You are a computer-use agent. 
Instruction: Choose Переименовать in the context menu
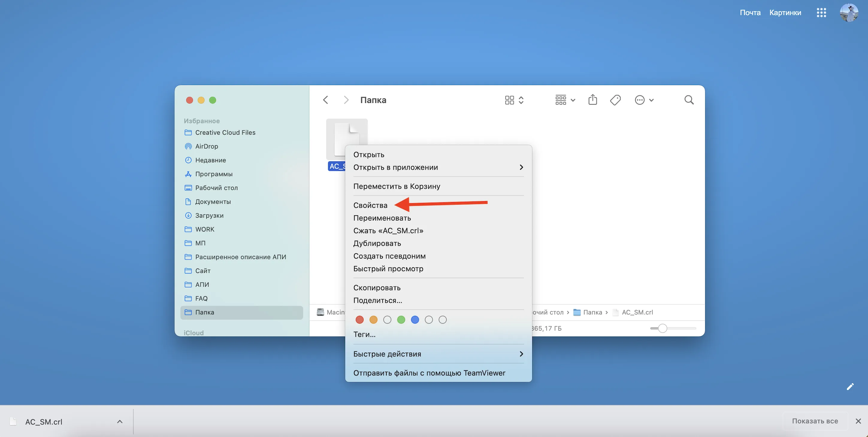pyautogui.click(x=438, y=218)
